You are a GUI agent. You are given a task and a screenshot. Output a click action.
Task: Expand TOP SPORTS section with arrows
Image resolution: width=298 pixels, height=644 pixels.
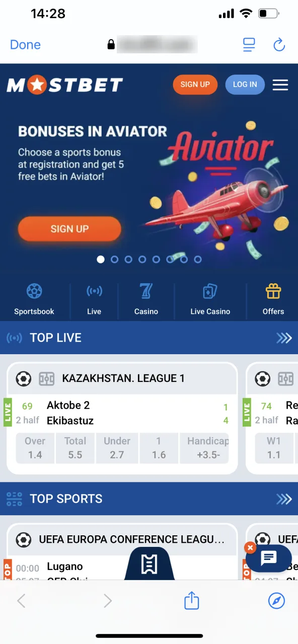284,499
